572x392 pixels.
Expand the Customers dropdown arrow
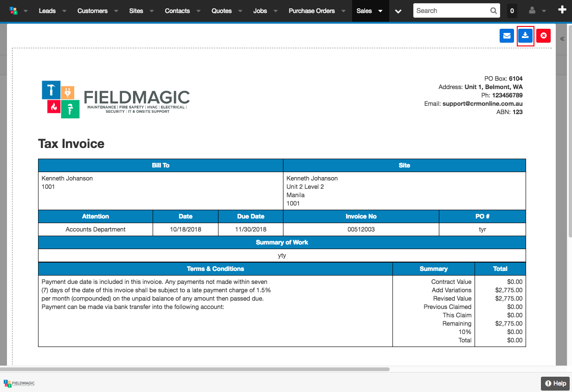[x=116, y=11]
